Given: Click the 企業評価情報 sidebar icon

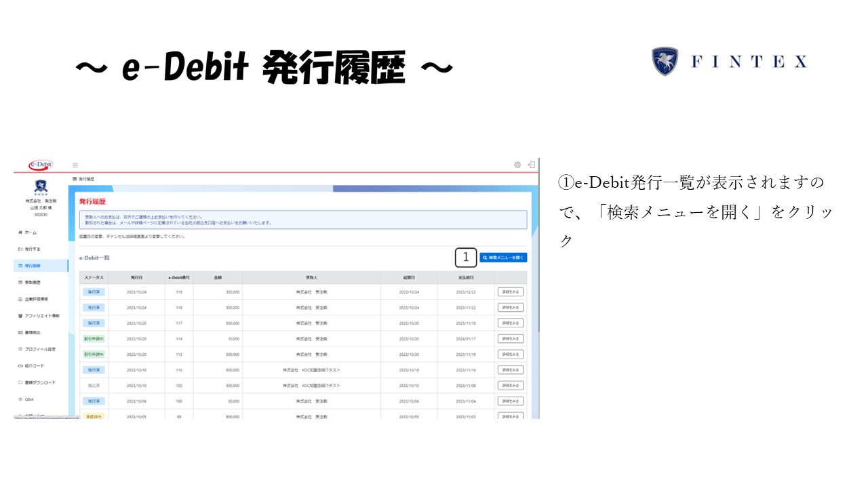Looking at the screenshot, I should (x=20, y=299).
